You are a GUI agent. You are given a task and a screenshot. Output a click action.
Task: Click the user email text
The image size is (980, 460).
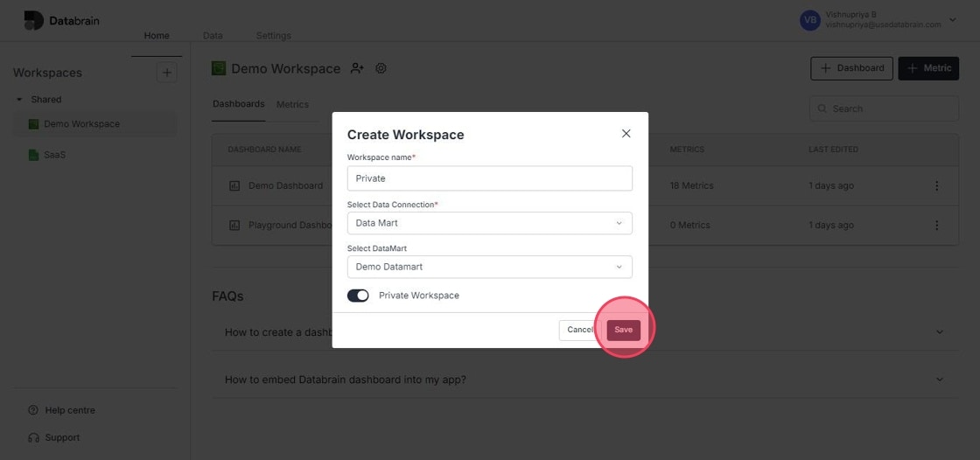click(x=883, y=25)
